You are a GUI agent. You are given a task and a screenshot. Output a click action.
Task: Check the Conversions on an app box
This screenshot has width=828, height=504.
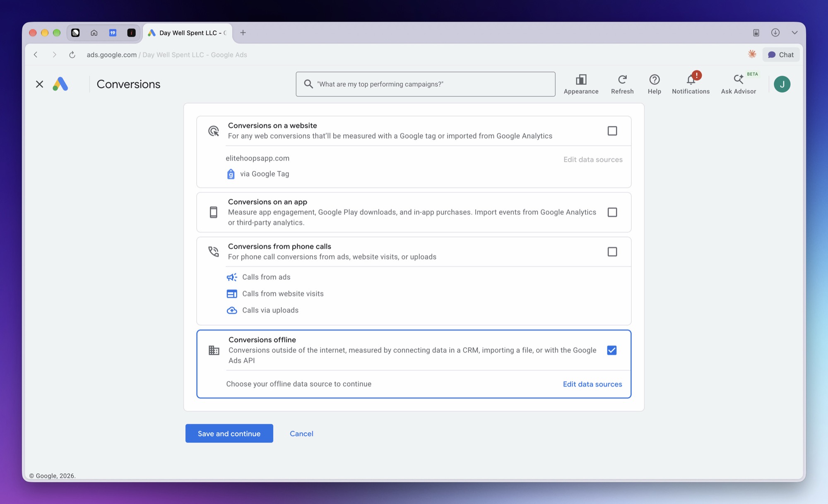click(x=612, y=212)
